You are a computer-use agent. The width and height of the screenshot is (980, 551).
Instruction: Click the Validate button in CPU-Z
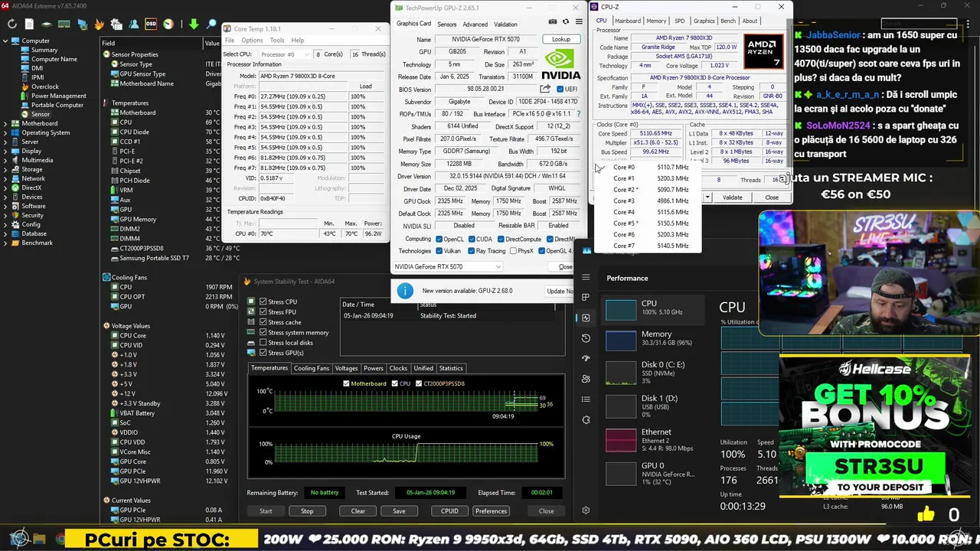[733, 197]
